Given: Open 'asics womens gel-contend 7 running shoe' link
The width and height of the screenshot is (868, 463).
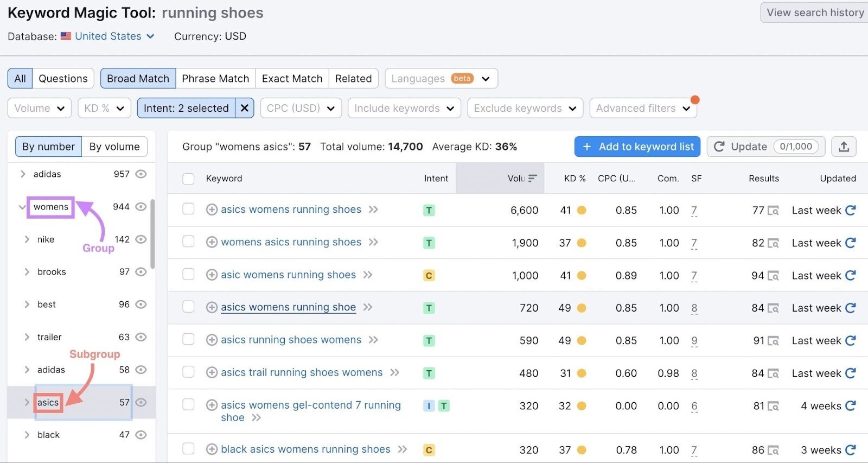Looking at the screenshot, I should click(311, 411).
